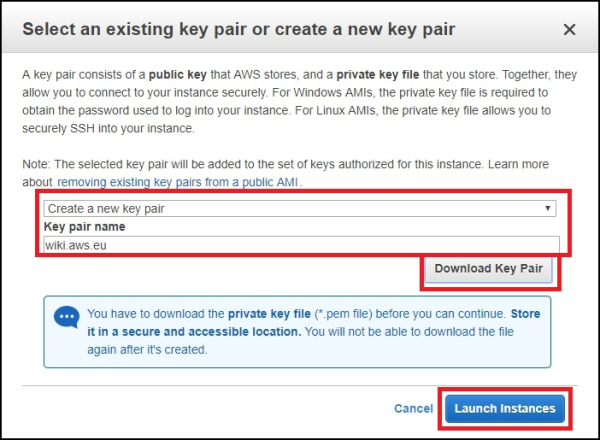
Task: Open the 'Create a new key pair' dropdown
Action: pos(300,209)
